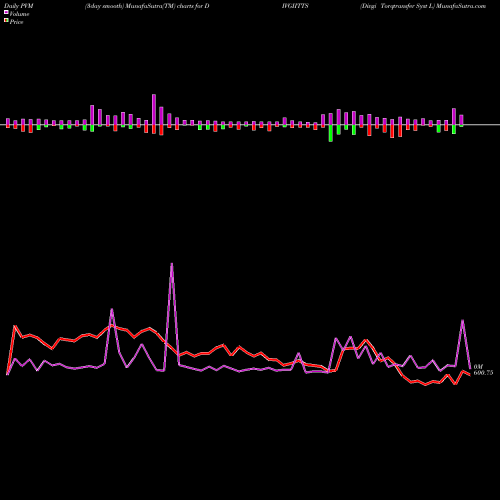Click the tallest purple volume bar
The image size is (500, 500).
tap(154, 110)
